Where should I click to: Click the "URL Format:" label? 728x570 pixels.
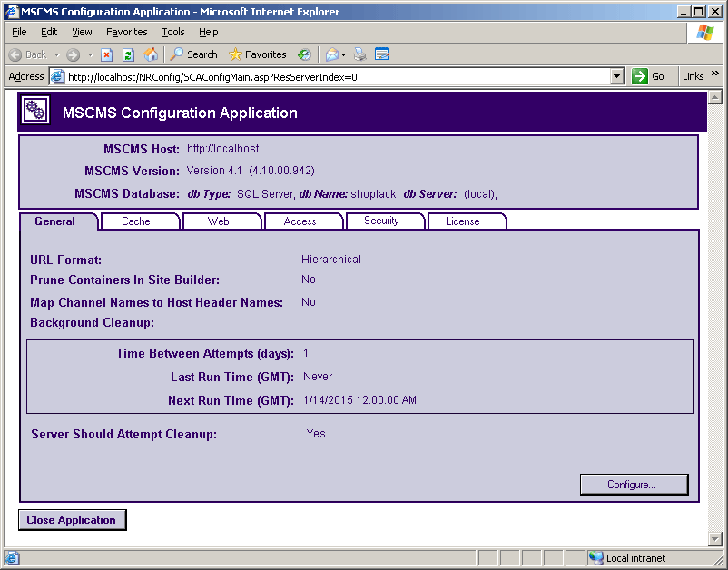click(x=66, y=260)
